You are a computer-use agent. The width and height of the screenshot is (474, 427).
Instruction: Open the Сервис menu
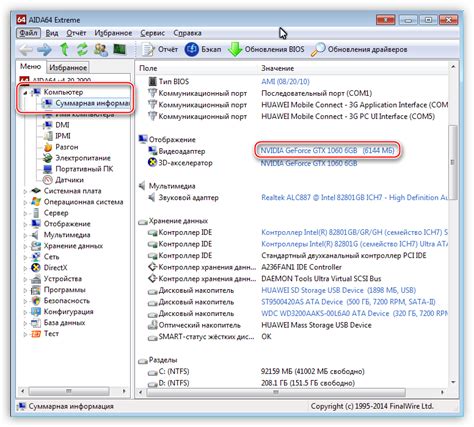click(152, 33)
